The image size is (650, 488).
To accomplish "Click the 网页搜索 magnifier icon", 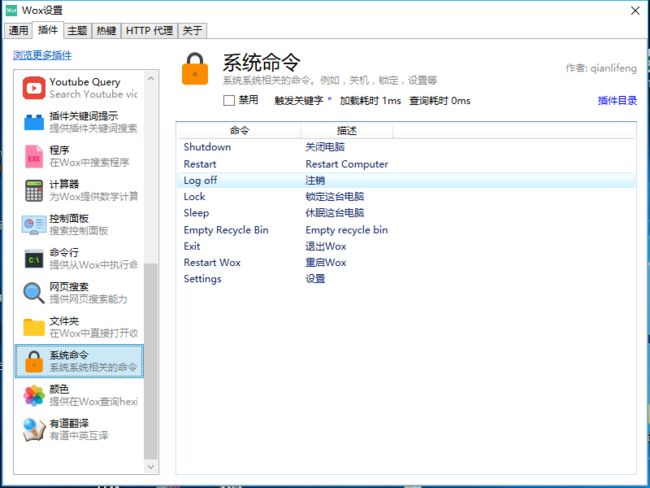I will [34, 293].
